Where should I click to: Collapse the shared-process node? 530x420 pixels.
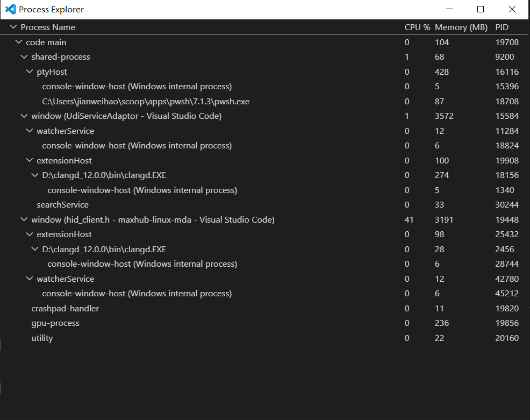24,56
